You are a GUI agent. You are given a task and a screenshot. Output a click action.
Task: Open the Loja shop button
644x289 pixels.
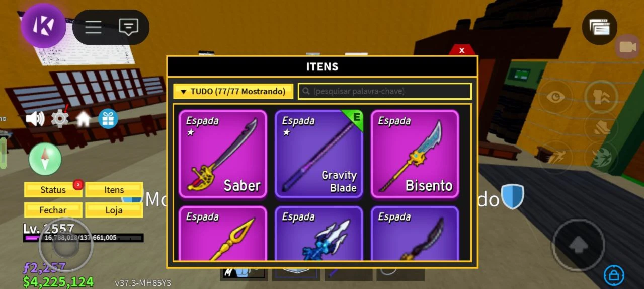tap(114, 210)
